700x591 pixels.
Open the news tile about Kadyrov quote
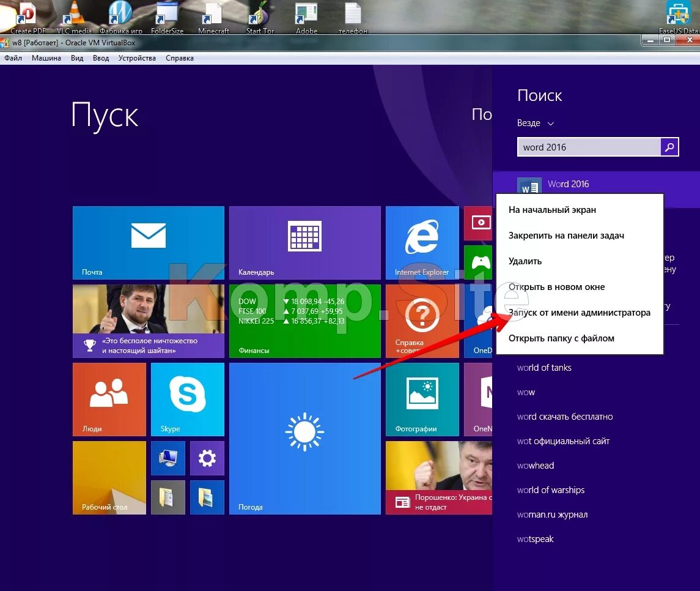pos(148,321)
